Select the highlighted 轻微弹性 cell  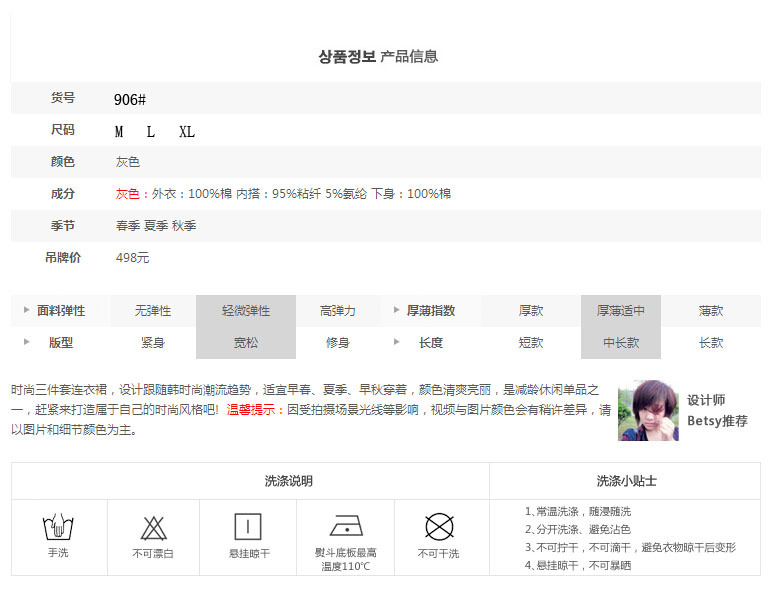(x=246, y=311)
